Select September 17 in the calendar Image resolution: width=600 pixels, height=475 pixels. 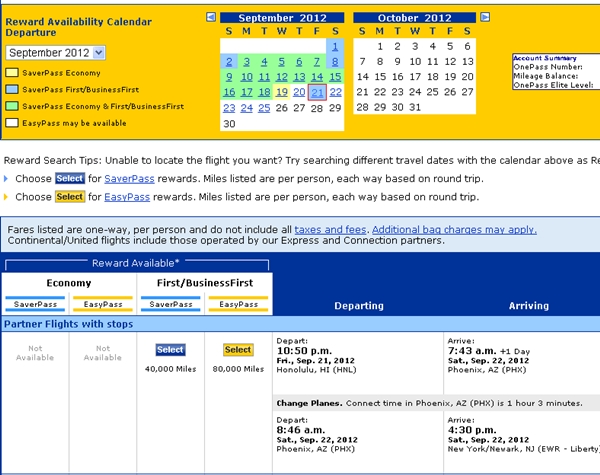[x=246, y=92]
